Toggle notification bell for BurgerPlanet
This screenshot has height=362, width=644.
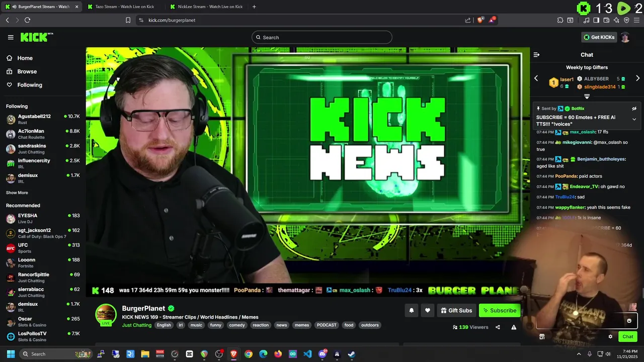point(411,310)
